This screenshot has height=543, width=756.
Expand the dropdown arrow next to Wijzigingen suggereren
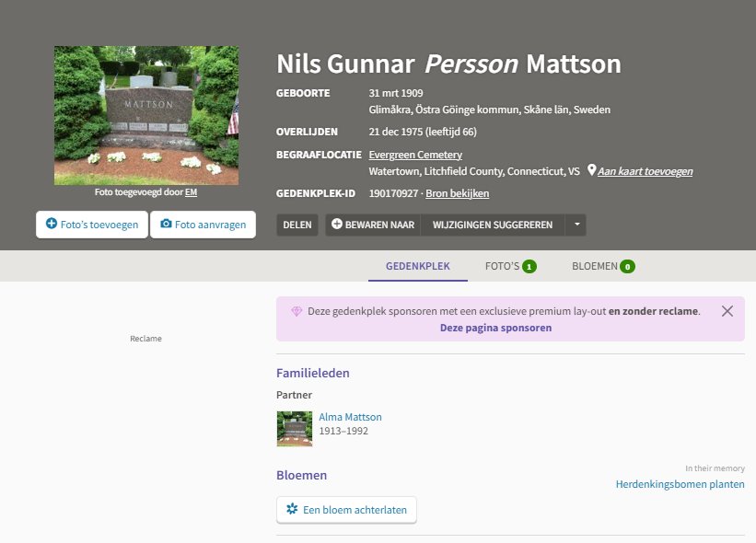pyautogui.click(x=575, y=225)
